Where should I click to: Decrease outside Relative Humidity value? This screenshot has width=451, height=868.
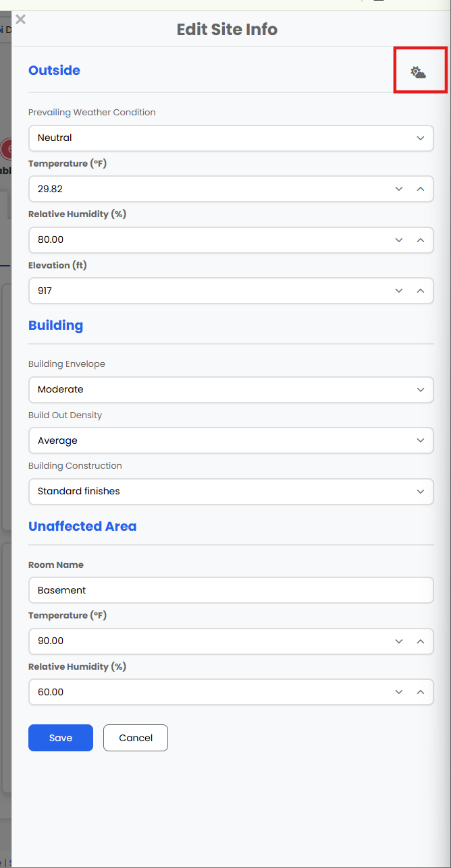point(398,239)
